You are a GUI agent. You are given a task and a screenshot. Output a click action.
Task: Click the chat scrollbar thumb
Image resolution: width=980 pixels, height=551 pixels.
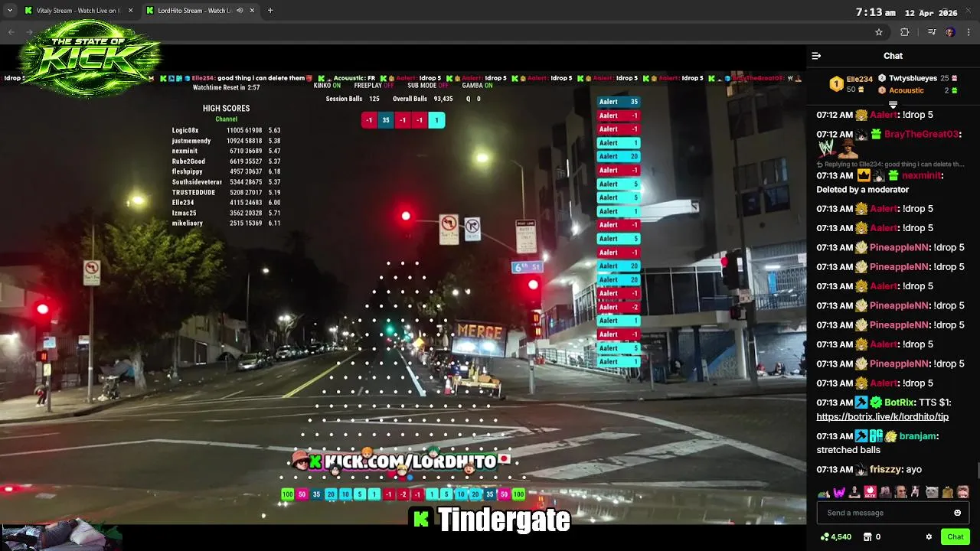(977, 470)
